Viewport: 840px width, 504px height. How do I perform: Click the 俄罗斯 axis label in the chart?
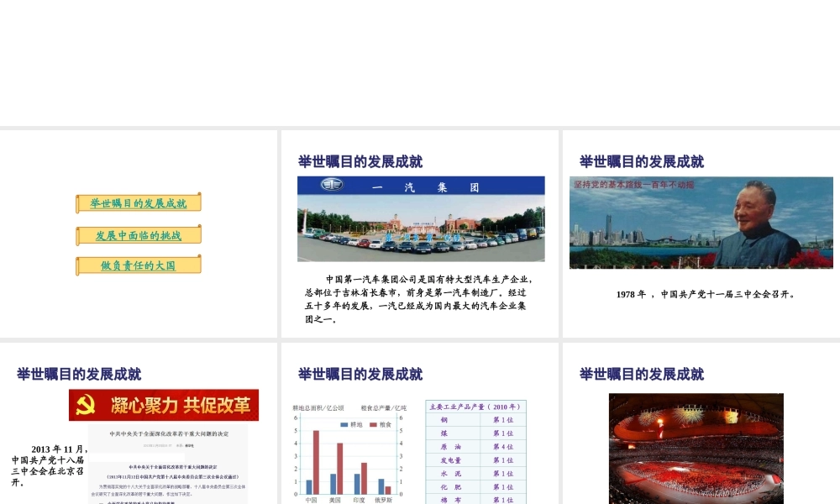pyautogui.click(x=384, y=500)
